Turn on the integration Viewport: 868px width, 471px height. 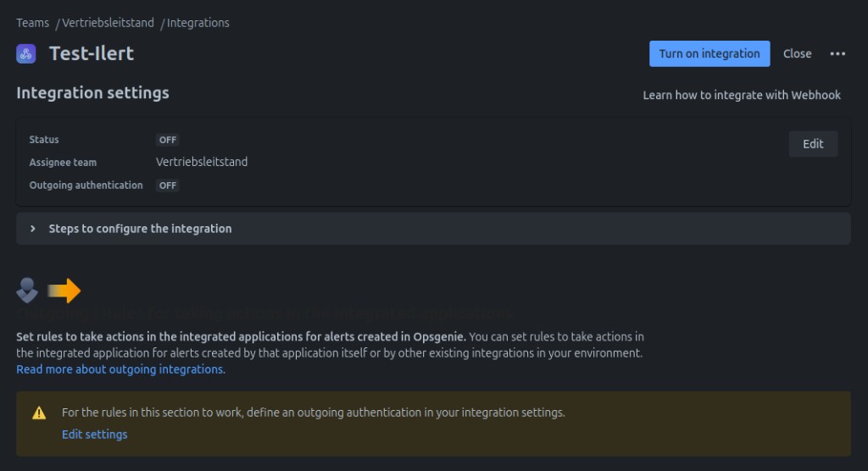pos(709,53)
